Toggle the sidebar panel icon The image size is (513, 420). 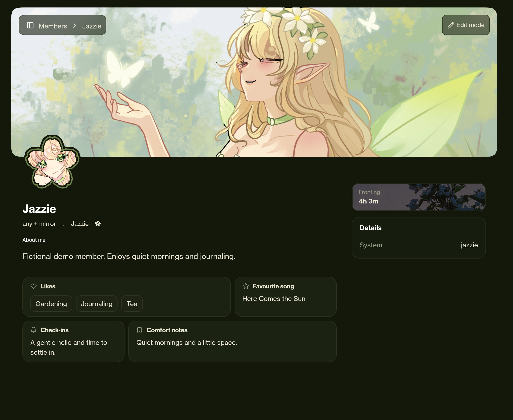point(30,25)
